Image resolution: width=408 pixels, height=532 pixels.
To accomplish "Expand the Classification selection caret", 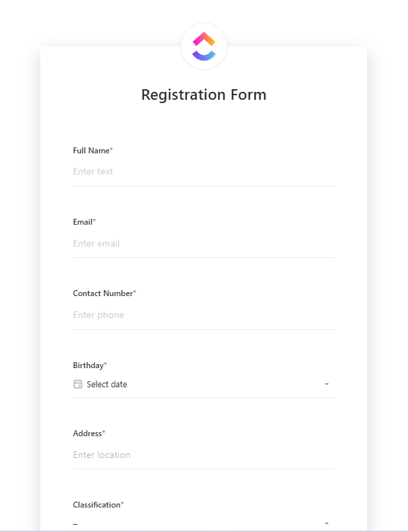I will coord(326,522).
